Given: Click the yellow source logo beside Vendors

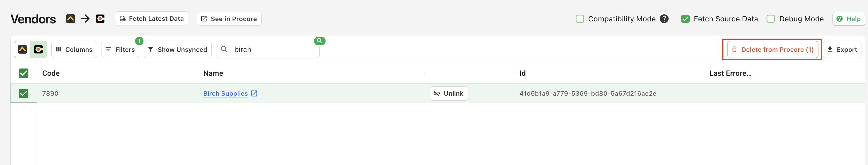Looking at the screenshot, I should [x=70, y=18].
